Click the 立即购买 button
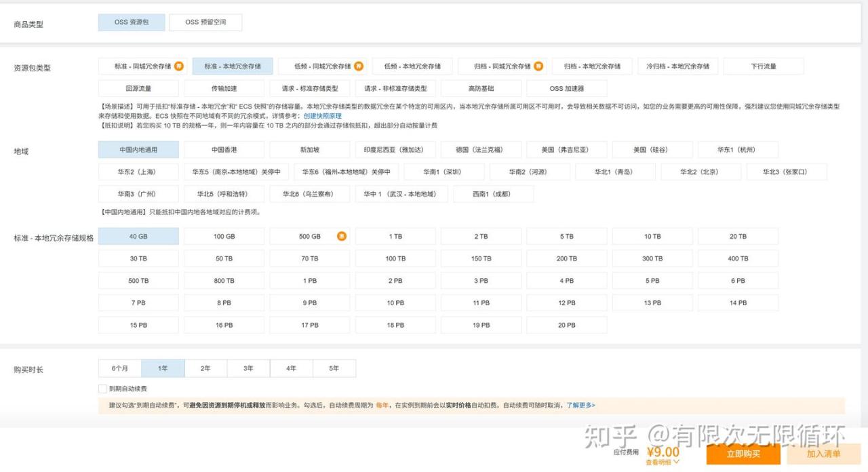Viewport: 868px width, 472px height. point(743,454)
